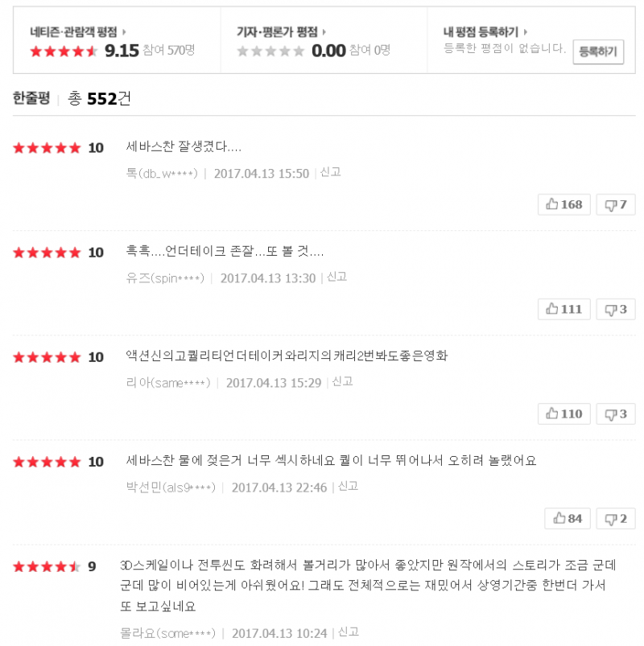Click 신고 on 박선민's review
644x646 pixels.
(349, 486)
